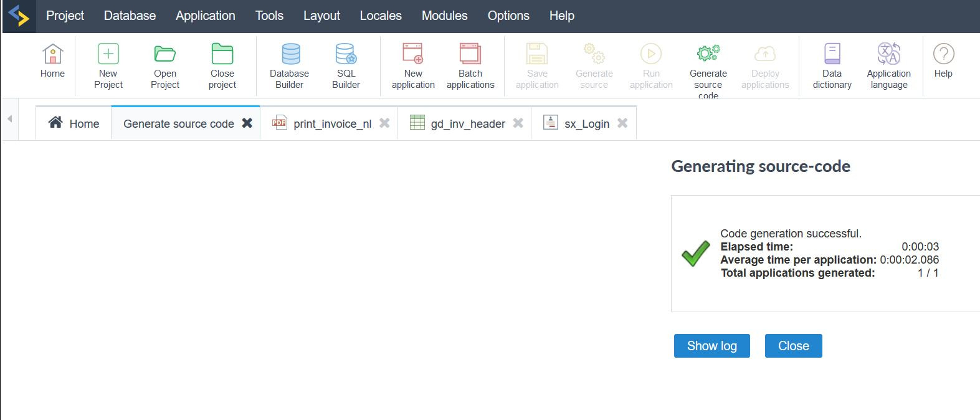Close the print_invoice_nl tab
This screenshot has width=980, height=420.
pyautogui.click(x=384, y=123)
